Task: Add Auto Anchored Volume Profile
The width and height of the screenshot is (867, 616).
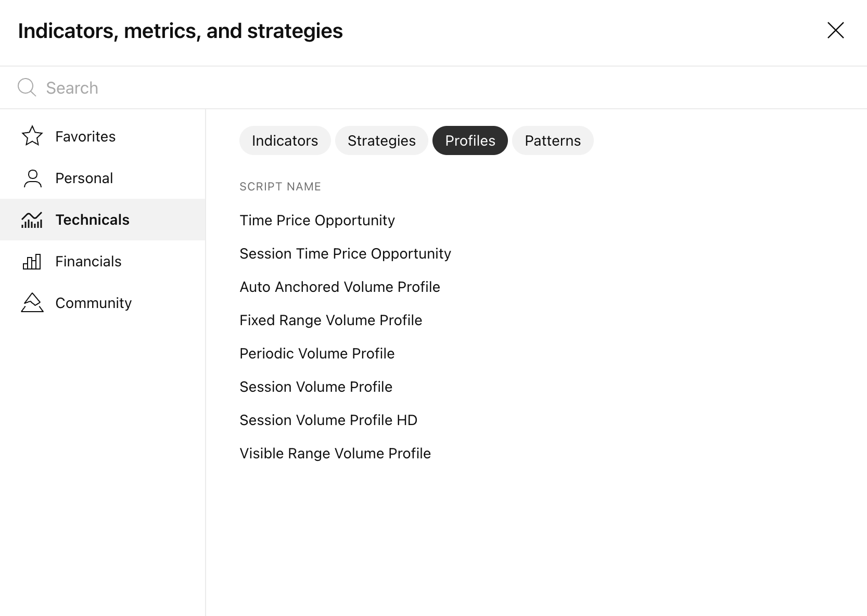Action: pyautogui.click(x=340, y=287)
